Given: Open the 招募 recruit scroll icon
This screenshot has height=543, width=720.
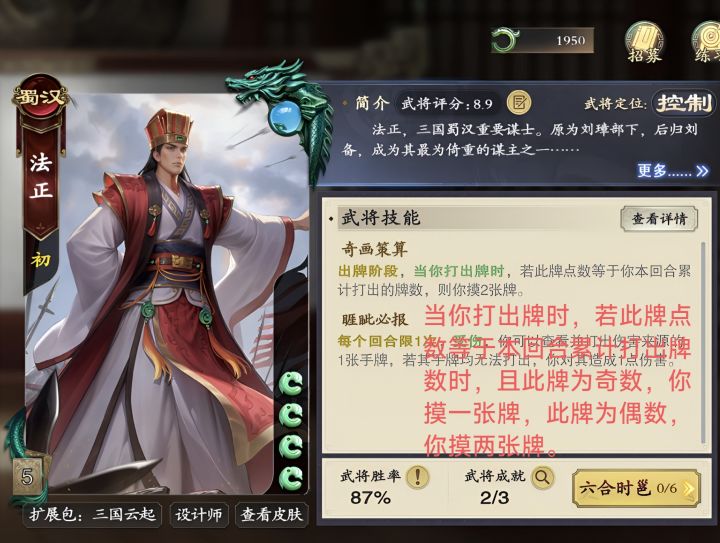Looking at the screenshot, I should coord(645,43).
